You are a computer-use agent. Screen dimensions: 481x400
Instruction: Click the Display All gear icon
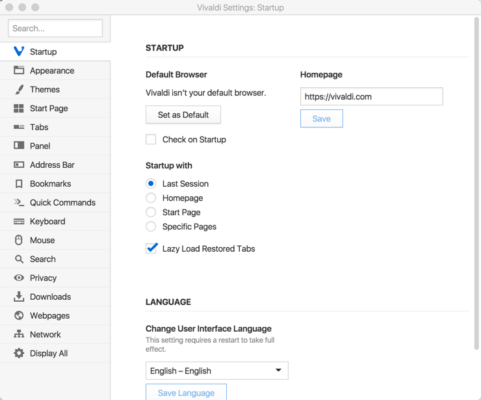19,353
